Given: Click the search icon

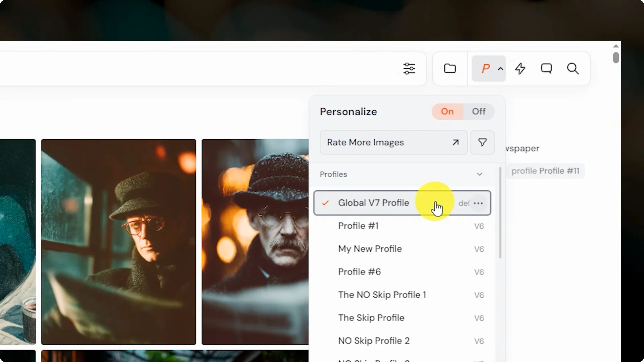Looking at the screenshot, I should 573,68.
